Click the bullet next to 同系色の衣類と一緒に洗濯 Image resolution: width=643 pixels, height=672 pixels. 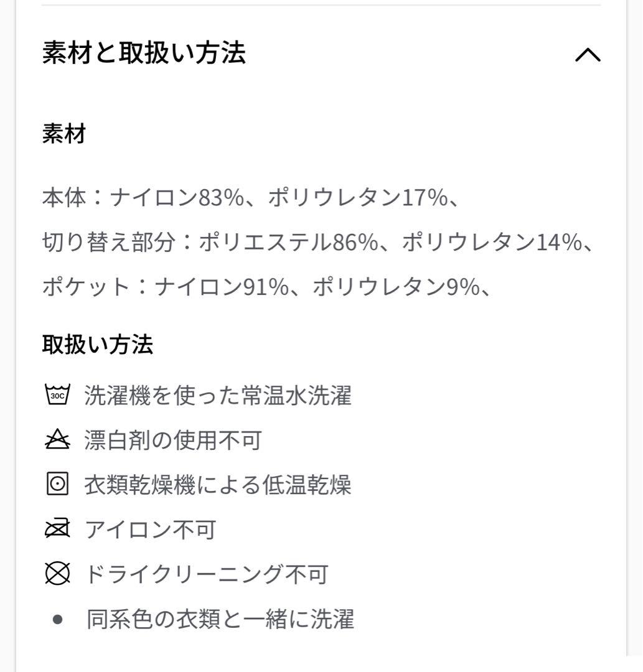coord(57,619)
